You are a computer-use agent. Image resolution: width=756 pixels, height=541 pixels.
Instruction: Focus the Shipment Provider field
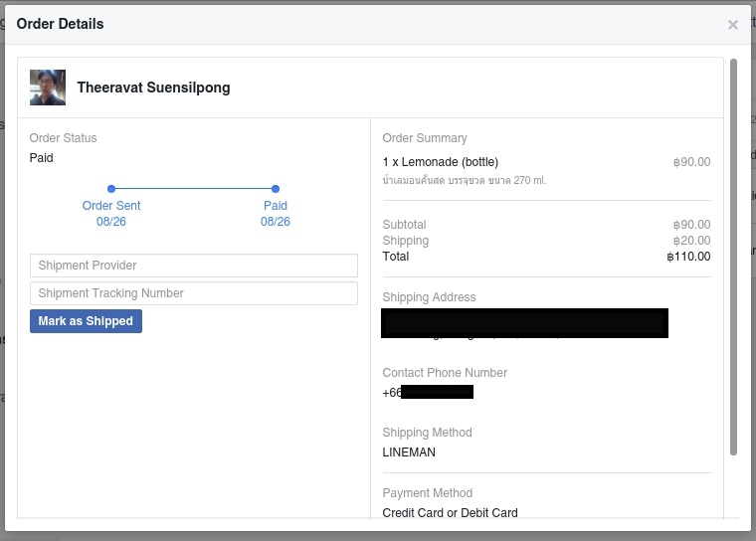click(194, 266)
